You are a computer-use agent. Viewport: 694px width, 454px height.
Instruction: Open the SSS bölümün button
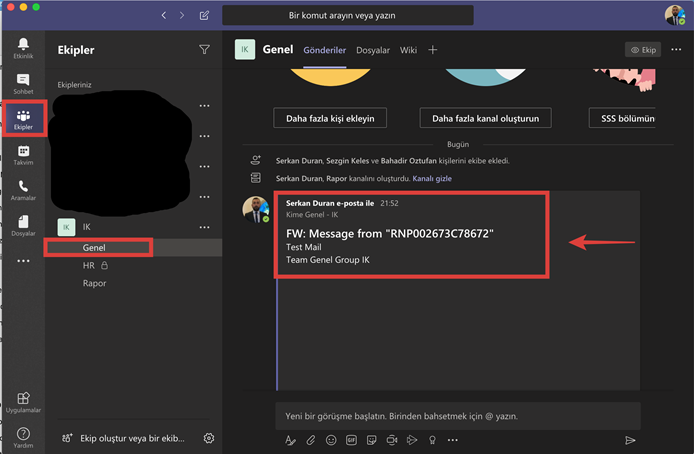click(622, 118)
